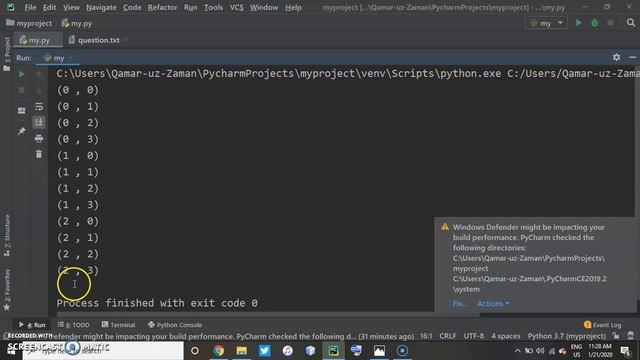Open the Structure tool window sidebar

point(7,235)
